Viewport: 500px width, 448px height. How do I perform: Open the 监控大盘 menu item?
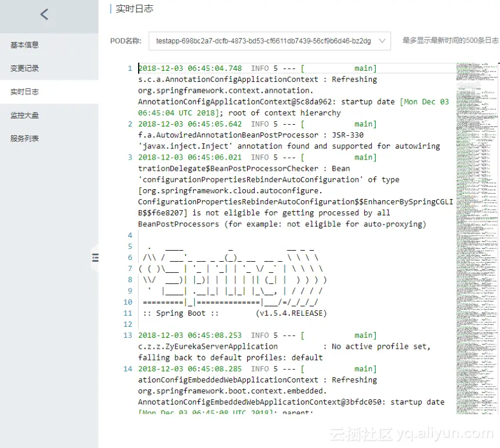pyautogui.click(x=24, y=115)
